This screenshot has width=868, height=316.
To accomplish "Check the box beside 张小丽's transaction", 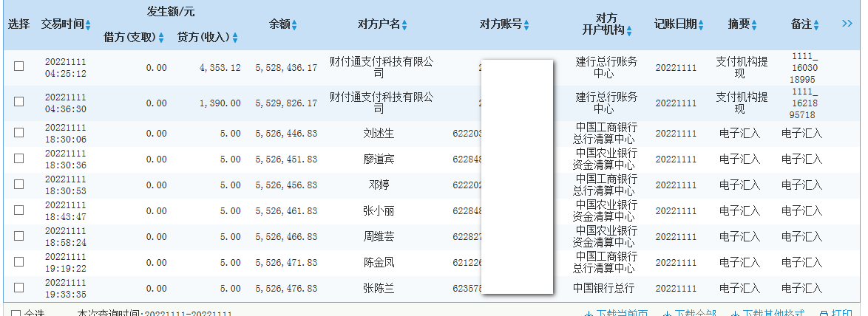I will click(x=18, y=210).
